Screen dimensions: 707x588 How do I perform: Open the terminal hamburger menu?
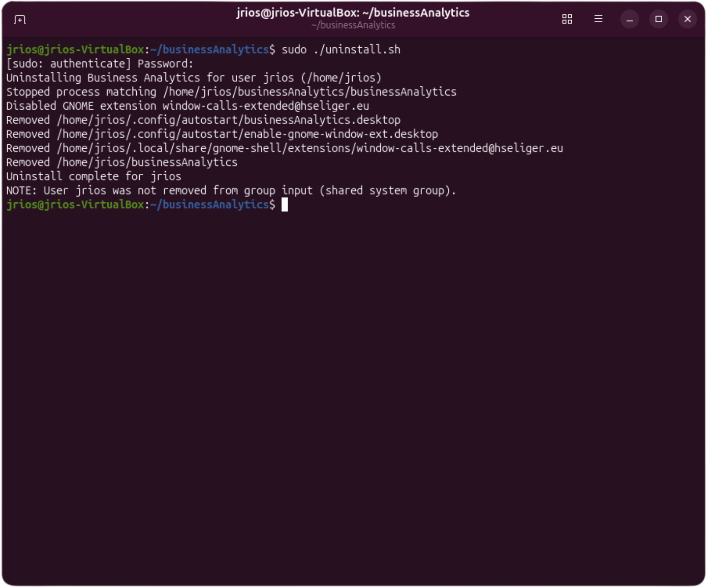click(598, 19)
